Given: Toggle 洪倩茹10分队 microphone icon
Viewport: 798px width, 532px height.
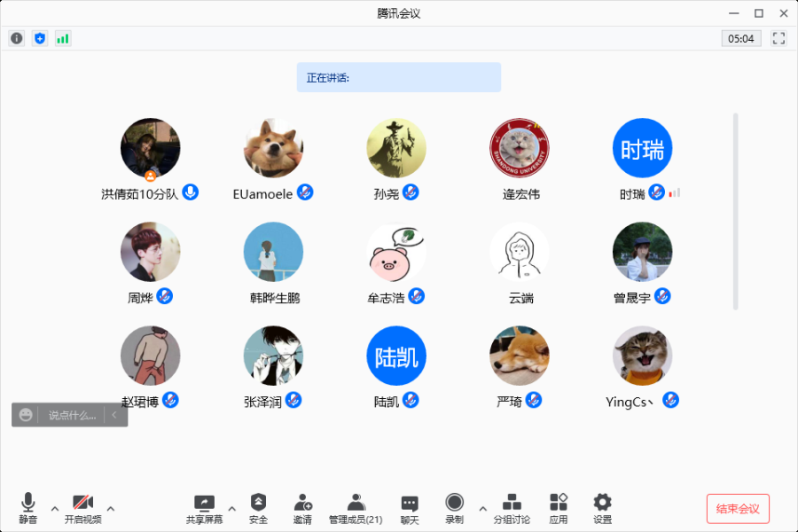Looking at the screenshot, I should [191, 192].
